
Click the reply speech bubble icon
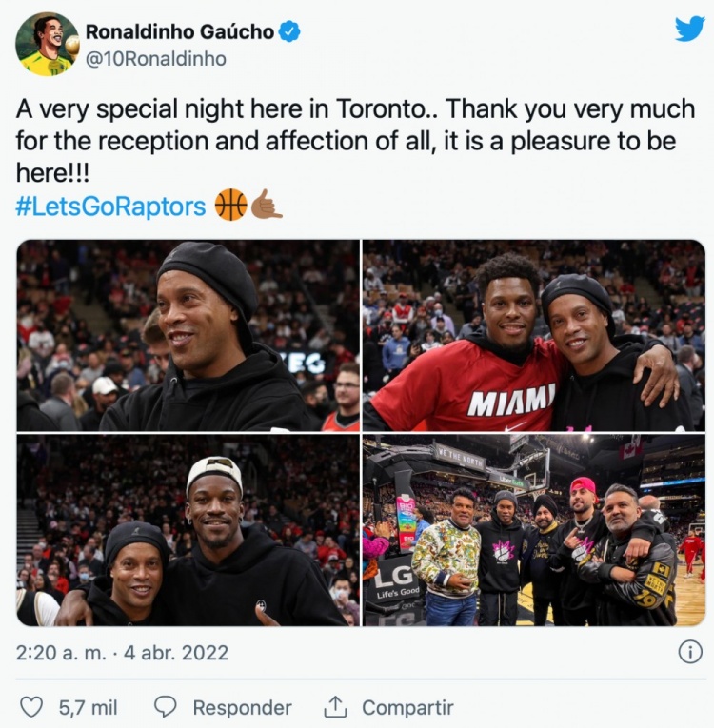coord(165,707)
